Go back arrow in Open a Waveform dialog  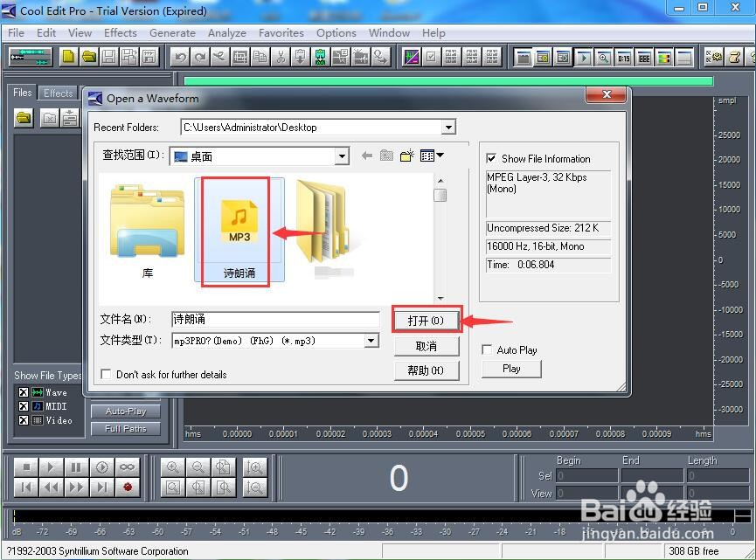[x=367, y=156]
